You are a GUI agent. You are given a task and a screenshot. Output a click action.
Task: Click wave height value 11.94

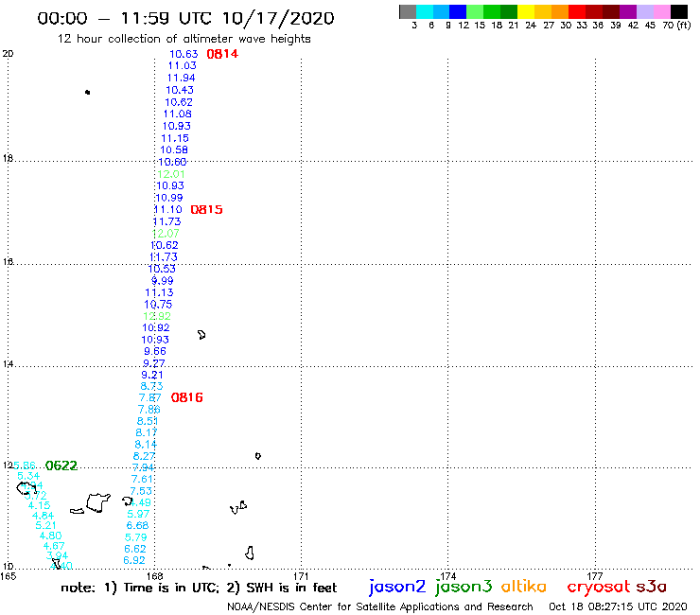pyautogui.click(x=181, y=78)
